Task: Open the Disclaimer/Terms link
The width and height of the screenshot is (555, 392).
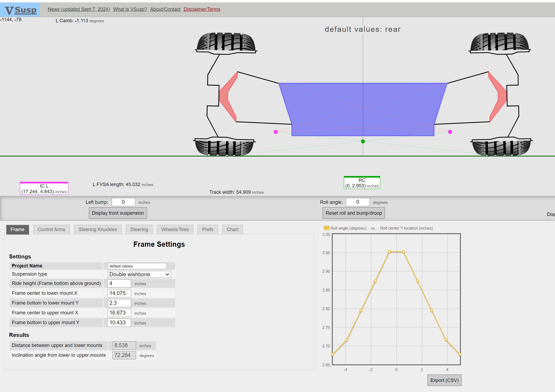Action: coord(202,9)
